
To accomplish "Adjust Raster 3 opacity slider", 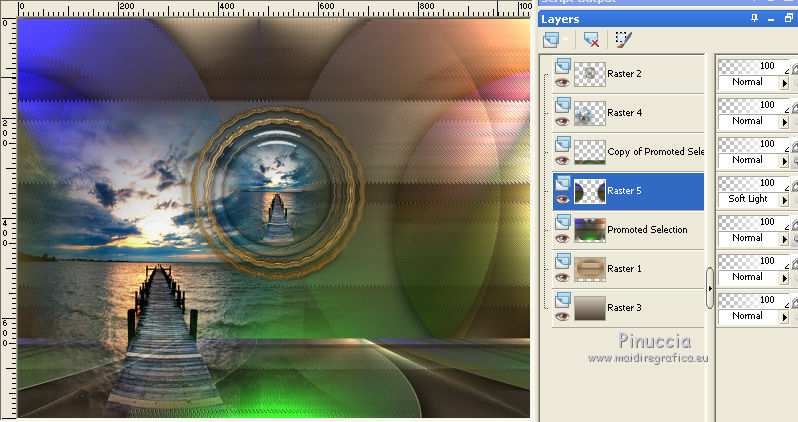I will 753,300.
